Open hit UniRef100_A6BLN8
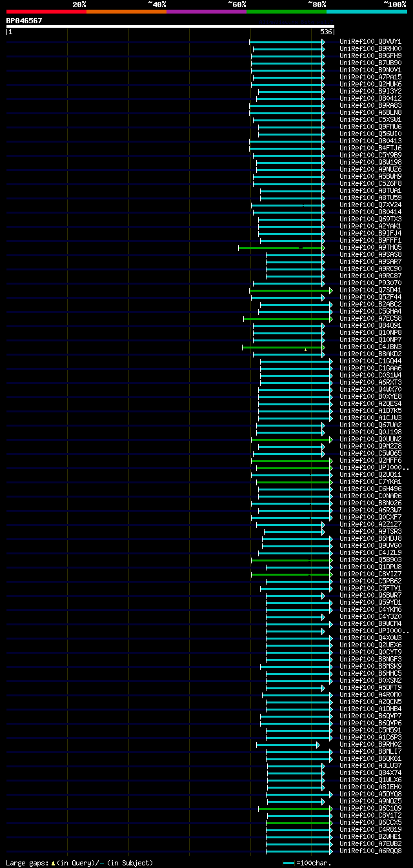The height and width of the screenshot is (868, 413). click(x=370, y=112)
